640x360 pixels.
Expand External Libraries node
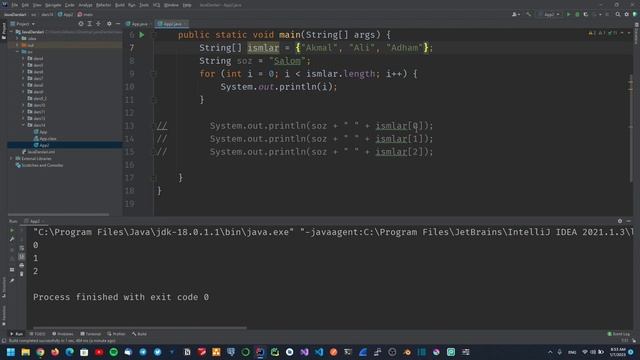pyautogui.click(x=11, y=158)
